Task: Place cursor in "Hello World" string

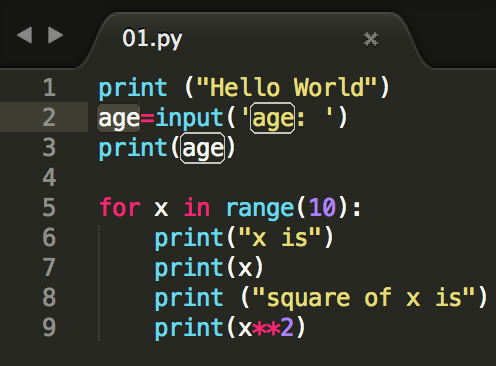Action: 286,87
